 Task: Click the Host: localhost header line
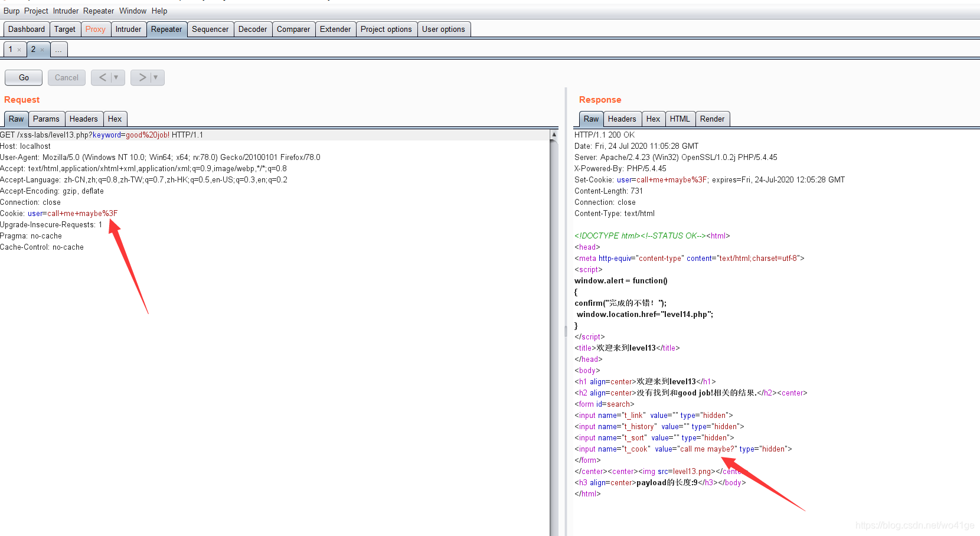click(x=25, y=146)
